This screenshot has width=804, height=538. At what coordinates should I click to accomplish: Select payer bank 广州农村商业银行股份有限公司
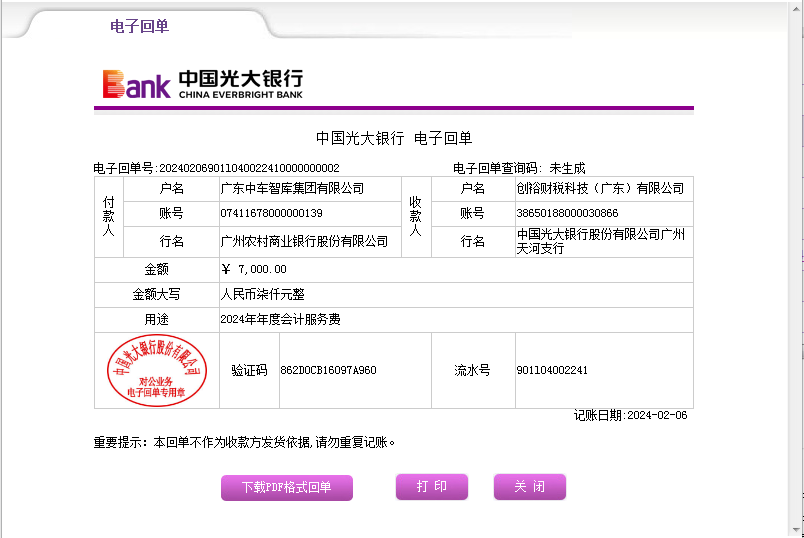[304, 241]
